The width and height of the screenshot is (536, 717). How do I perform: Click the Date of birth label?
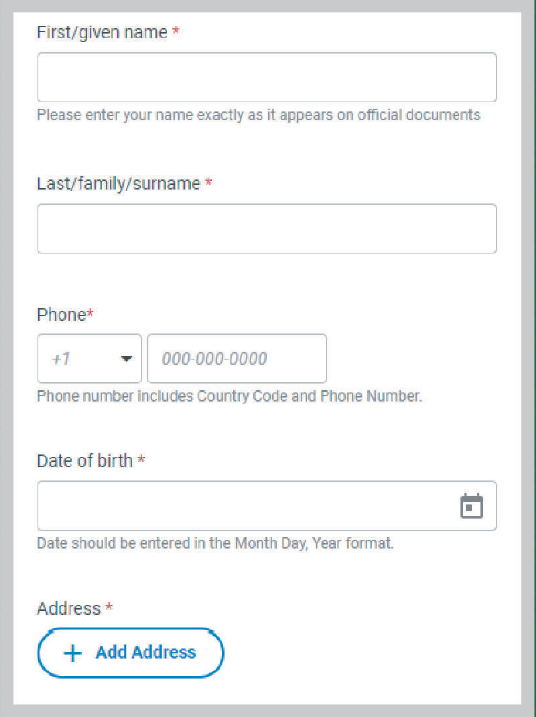85,460
